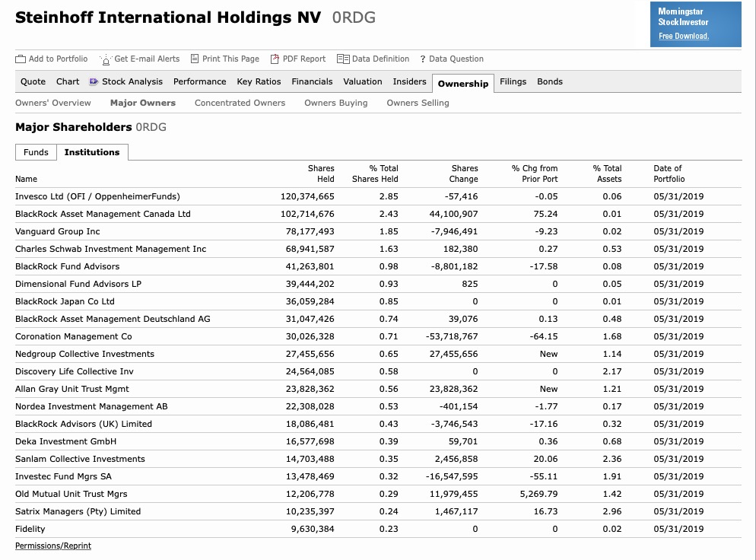
Task: Select the Institutions tab
Action: click(x=92, y=152)
